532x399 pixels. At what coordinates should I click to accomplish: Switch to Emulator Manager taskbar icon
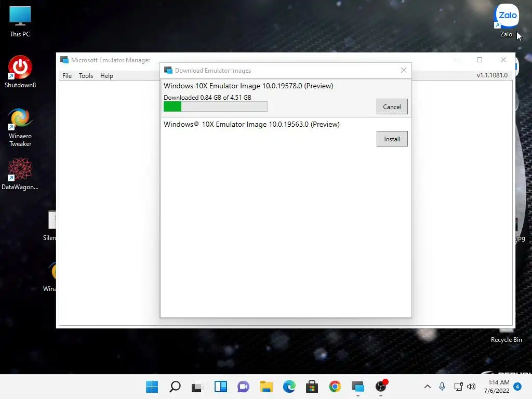pos(357,387)
